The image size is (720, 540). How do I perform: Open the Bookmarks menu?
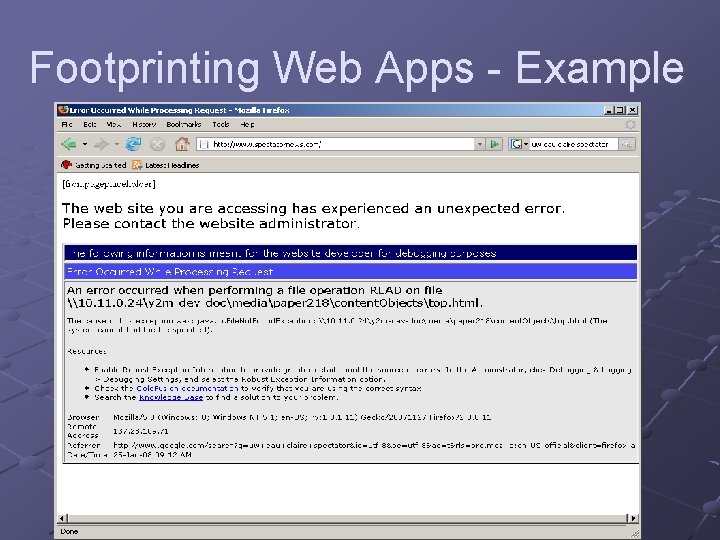[x=184, y=124]
